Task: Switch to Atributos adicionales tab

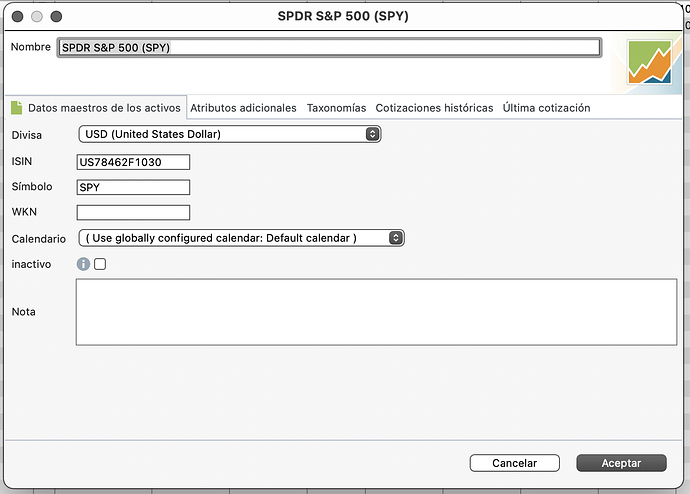Action: [x=243, y=108]
